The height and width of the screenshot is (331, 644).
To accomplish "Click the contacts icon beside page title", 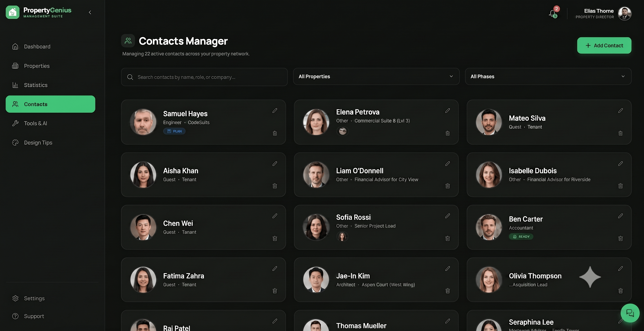I will click(x=128, y=41).
